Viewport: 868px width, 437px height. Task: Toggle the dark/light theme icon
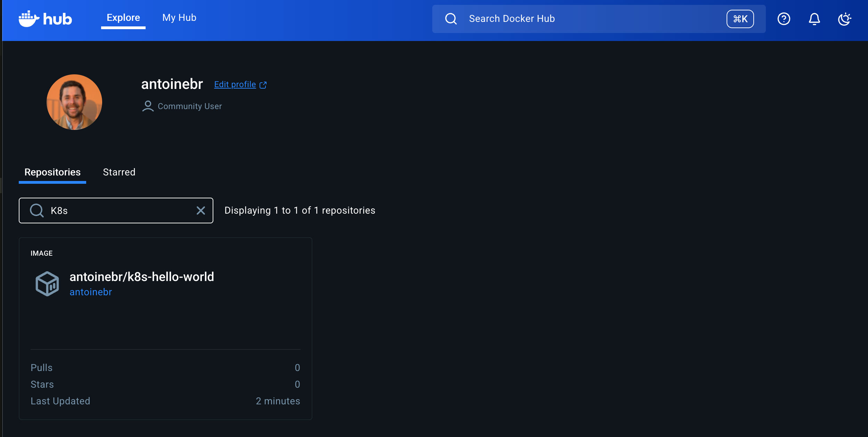(x=844, y=19)
